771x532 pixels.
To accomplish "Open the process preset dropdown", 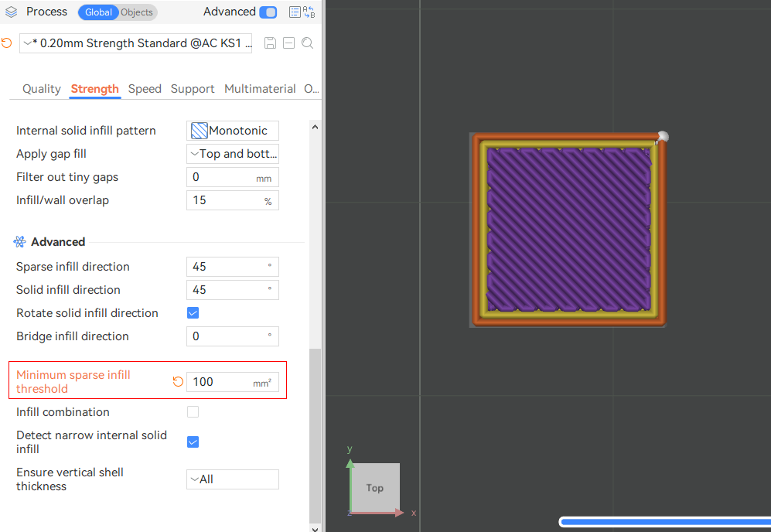I will [135, 43].
